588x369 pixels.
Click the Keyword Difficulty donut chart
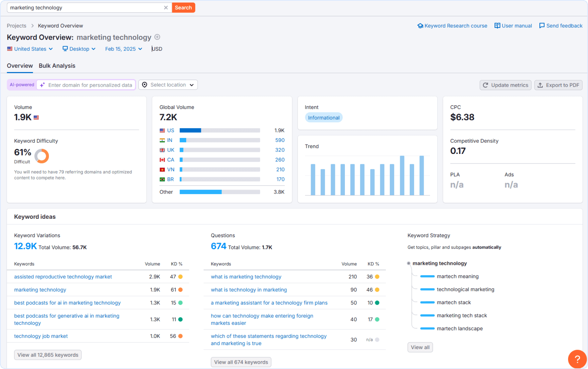pyautogui.click(x=42, y=156)
